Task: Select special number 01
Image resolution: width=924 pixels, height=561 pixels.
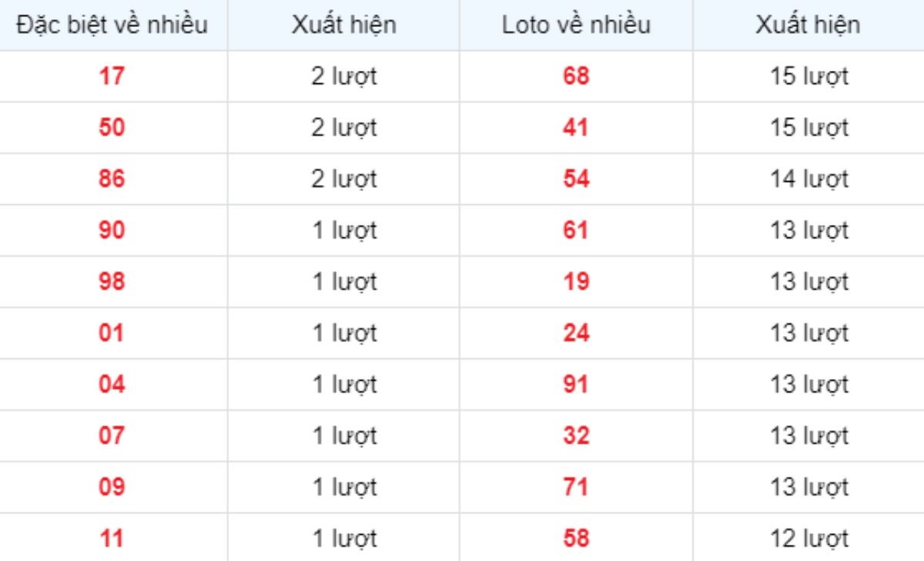Action: pyautogui.click(x=112, y=333)
